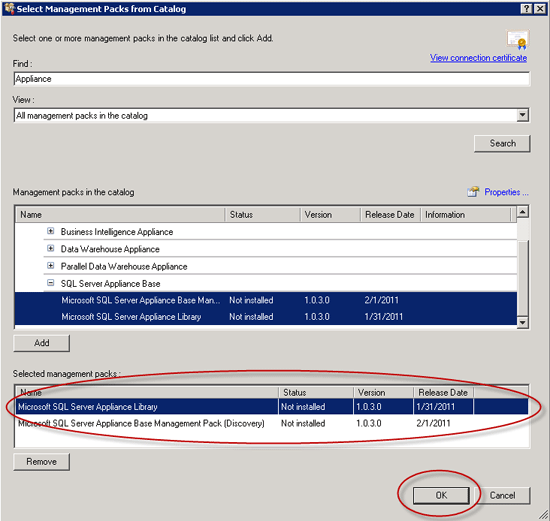Expand Parallel Data Warehouse Appliance node

[51, 266]
